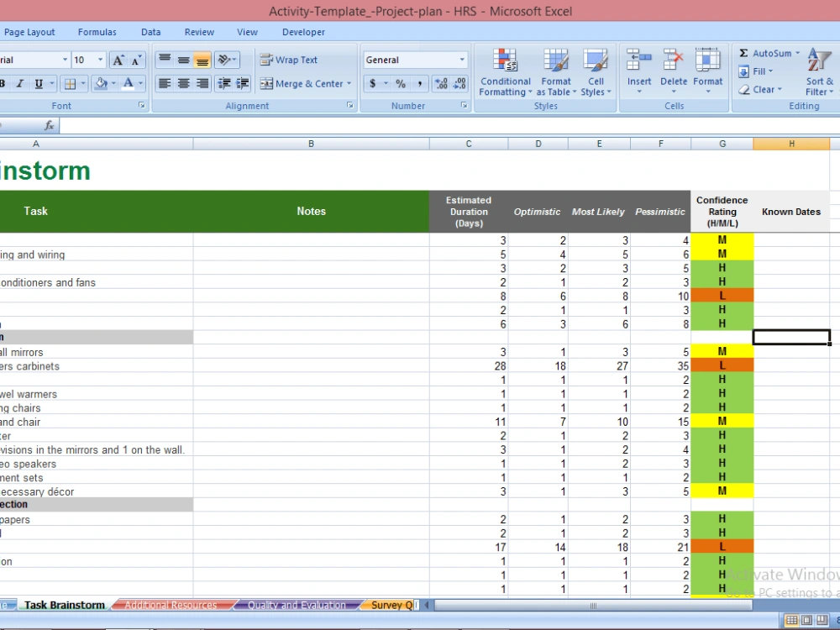Insert cells using Insert icon
Image resolution: width=840 pixels, height=630 pixels.
coord(639,60)
